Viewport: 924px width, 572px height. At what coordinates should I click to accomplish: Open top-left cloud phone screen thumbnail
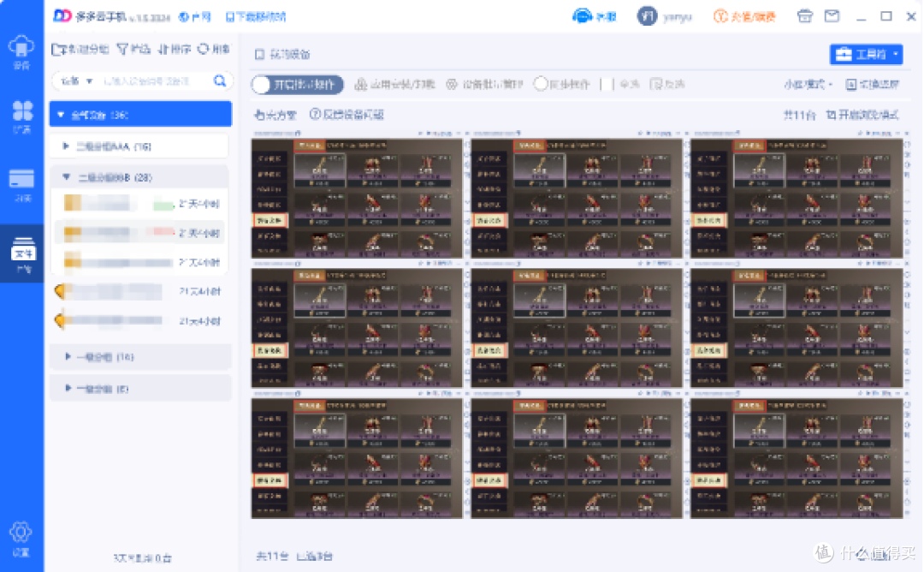357,198
